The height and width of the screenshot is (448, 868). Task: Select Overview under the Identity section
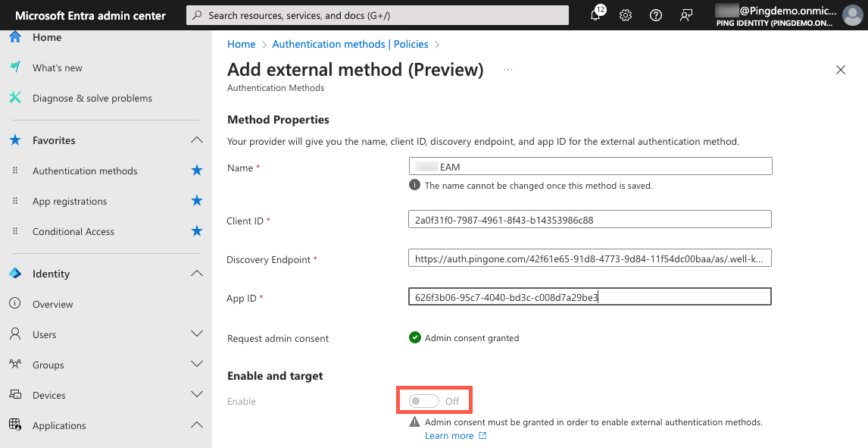point(52,304)
